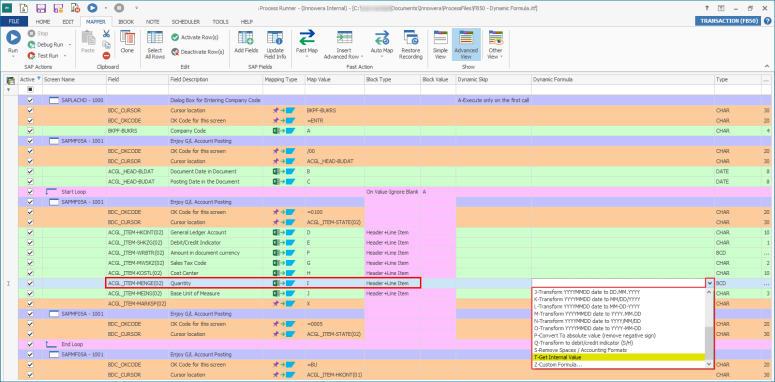Click the Auto Map icon
Image resolution: width=775 pixels, height=382 pixels.
pyautogui.click(x=382, y=38)
